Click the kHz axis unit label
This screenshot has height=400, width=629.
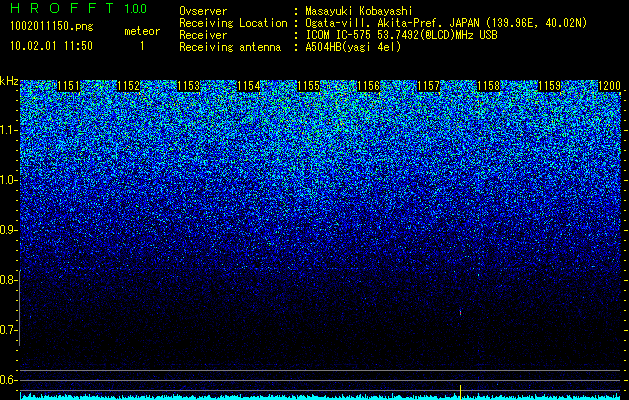pos(9,81)
